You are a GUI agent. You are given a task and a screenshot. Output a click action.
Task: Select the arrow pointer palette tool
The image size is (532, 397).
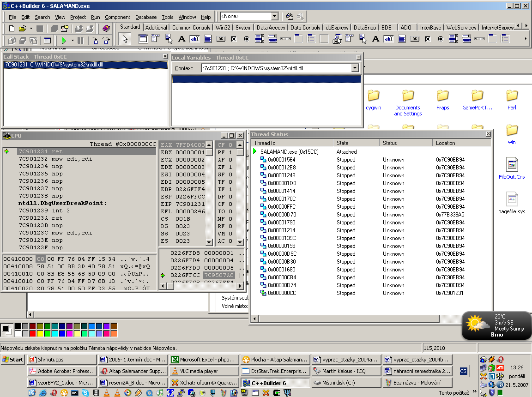125,39
